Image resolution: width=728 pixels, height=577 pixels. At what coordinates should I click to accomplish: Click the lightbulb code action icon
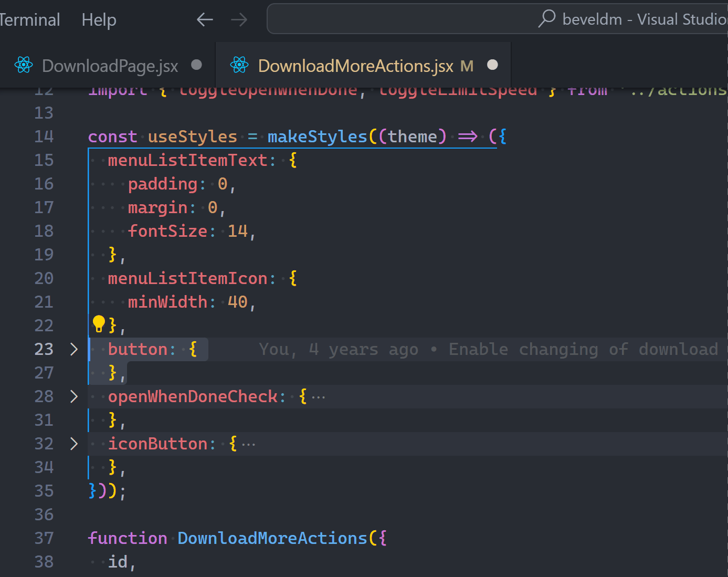99,324
